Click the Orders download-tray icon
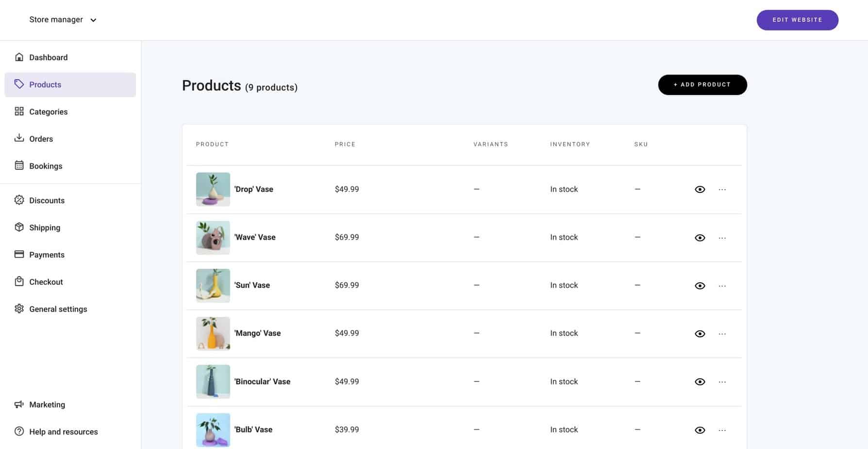 point(19,138)
